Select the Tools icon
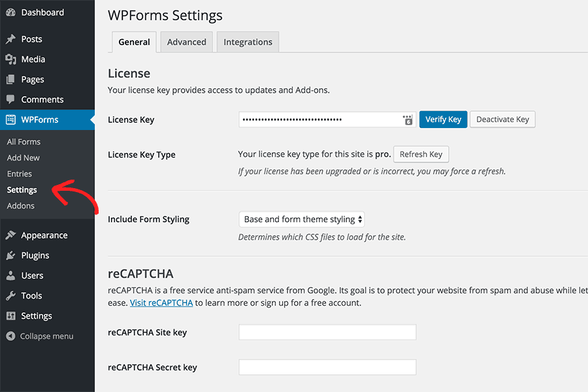 point(11,295)
